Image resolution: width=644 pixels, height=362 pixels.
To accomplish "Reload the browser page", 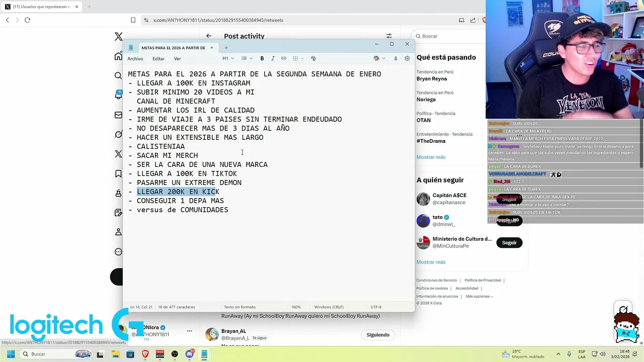I will pos(27,20).
